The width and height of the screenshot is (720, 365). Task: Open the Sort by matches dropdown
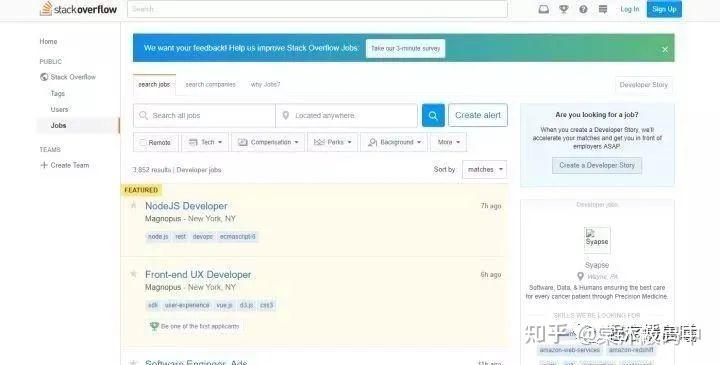(484, 169)
